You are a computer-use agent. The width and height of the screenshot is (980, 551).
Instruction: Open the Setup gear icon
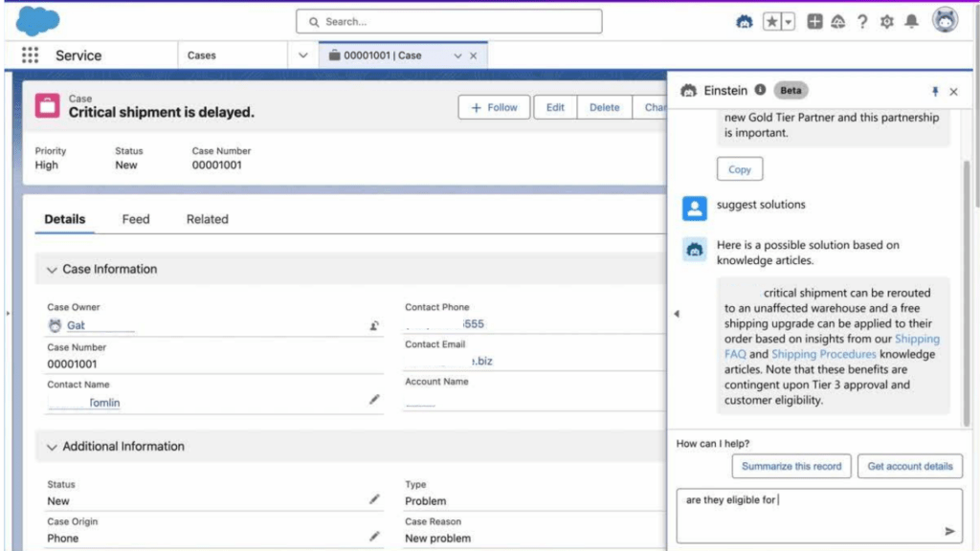pos(887,22)
